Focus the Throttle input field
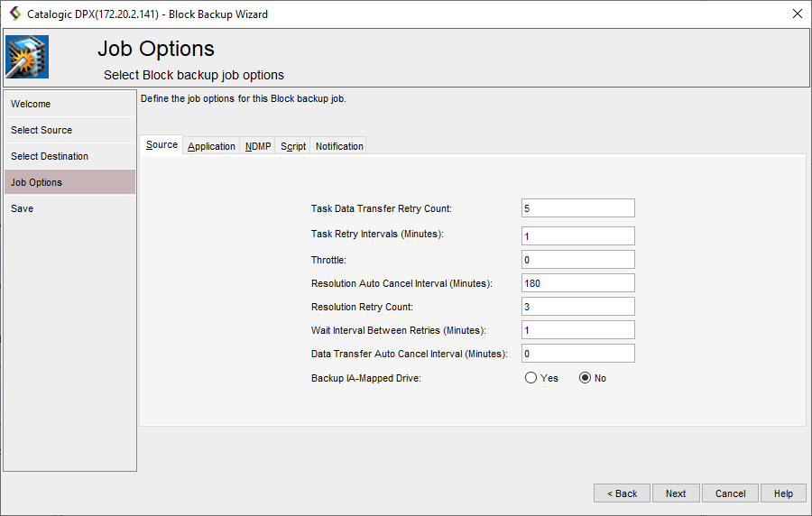 (577, 260)
